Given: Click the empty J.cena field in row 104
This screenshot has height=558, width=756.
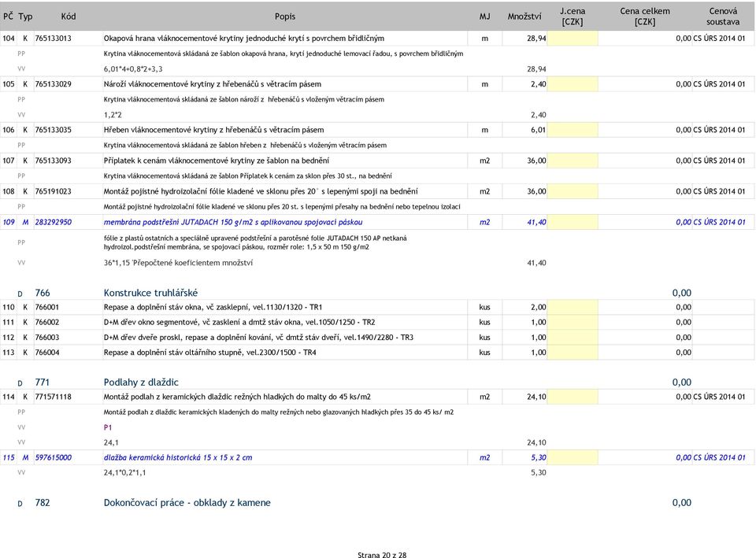Looking at the screenshot, I should point(573,38).
